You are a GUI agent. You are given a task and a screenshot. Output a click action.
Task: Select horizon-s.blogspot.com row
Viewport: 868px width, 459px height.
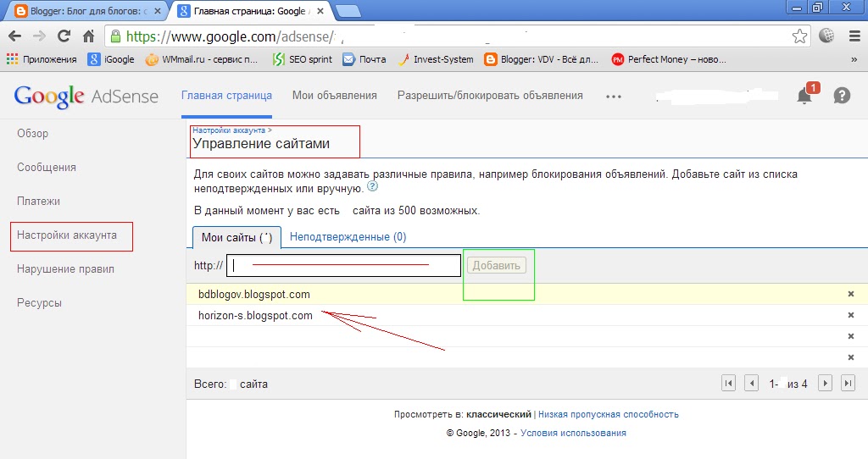(x=527, y=315)
